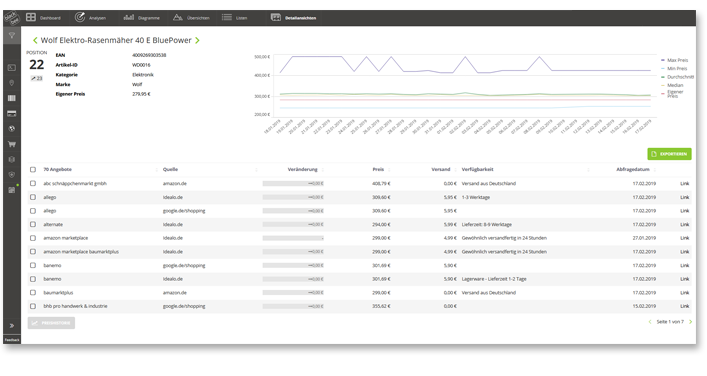Viewport: 707px width, 376px height.
Task: Open the shield icon in sidebar
Action: [x=12, y=174]
